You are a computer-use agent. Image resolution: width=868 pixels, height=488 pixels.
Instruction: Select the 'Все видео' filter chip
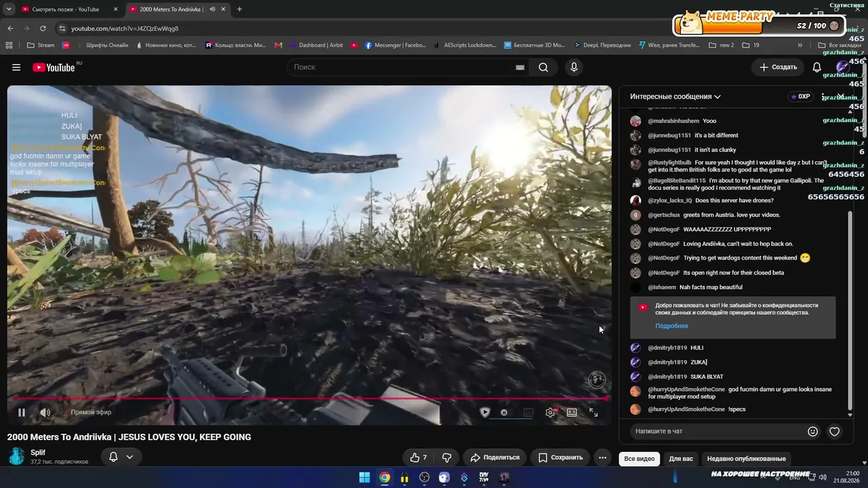[x=639, y=459]
